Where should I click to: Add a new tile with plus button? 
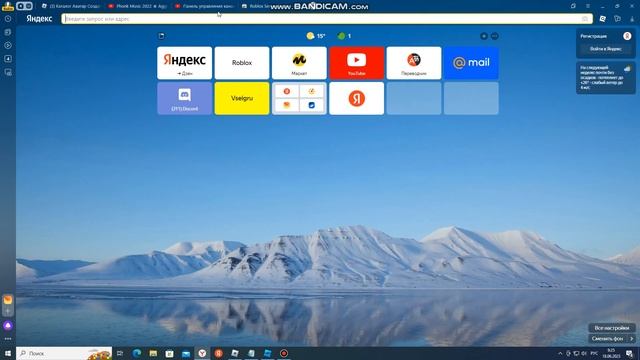pos(484,36)
